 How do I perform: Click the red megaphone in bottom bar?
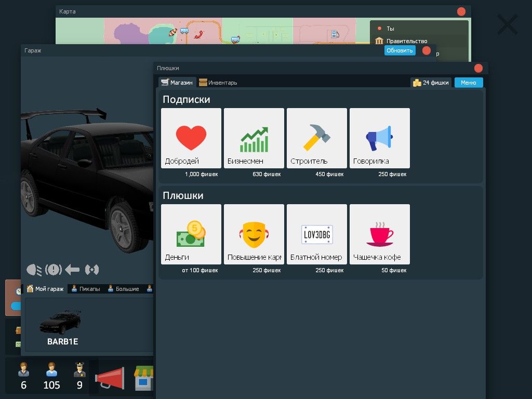[110, 378]
